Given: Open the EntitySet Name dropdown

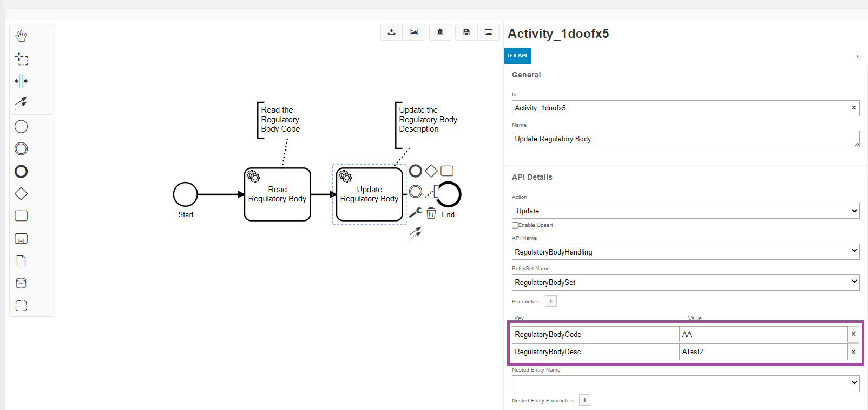Looking at the screenshot, I should click(x=685, y=282).
